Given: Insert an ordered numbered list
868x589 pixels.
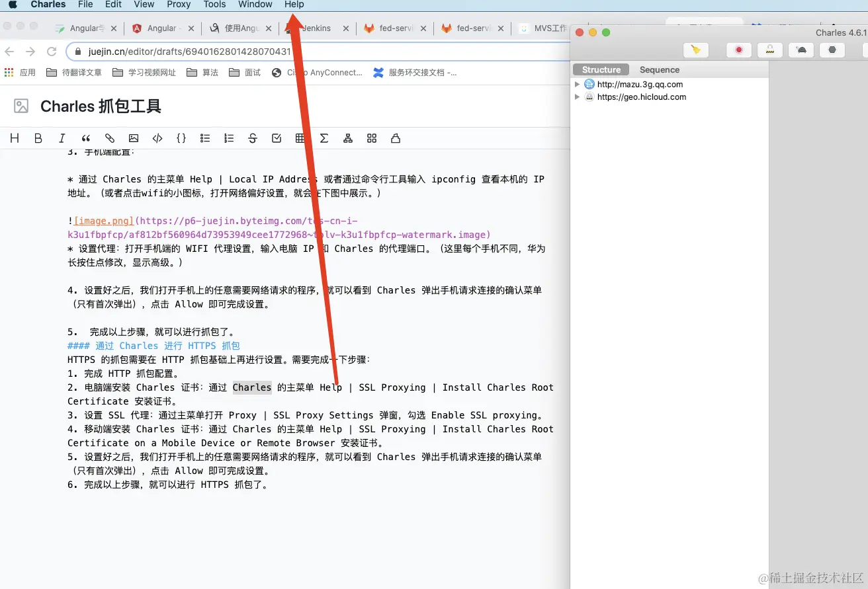Looking at the screenshot, I should coord(229,138).
